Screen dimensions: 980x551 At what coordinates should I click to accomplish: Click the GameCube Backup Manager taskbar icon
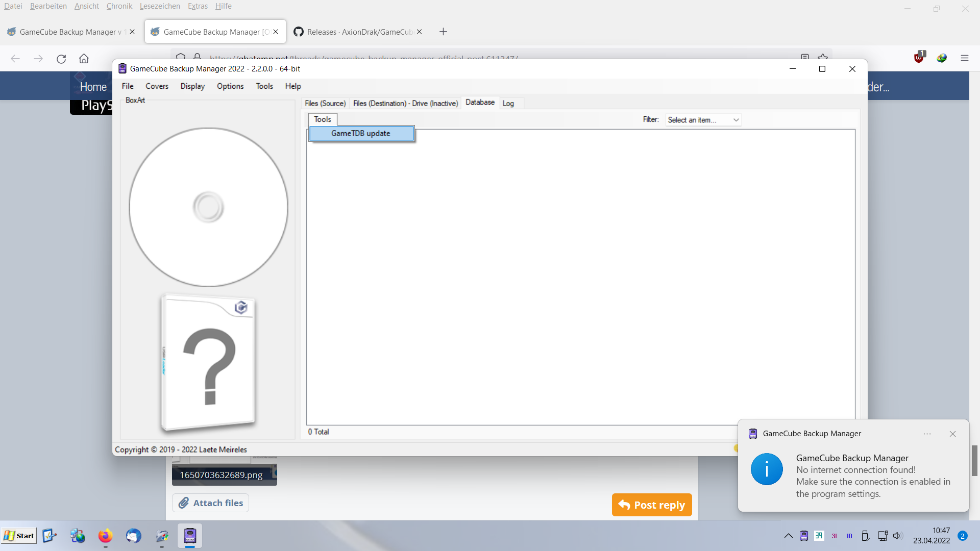190,536
